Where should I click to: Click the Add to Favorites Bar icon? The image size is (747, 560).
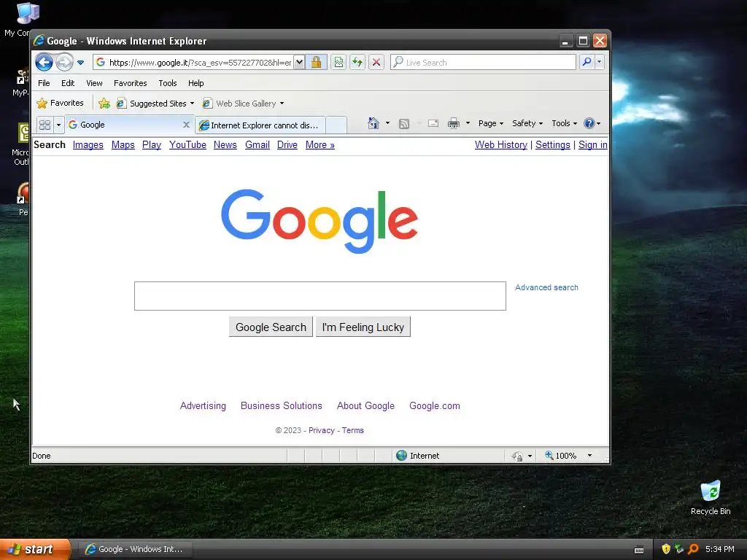[x=104, y=103]
